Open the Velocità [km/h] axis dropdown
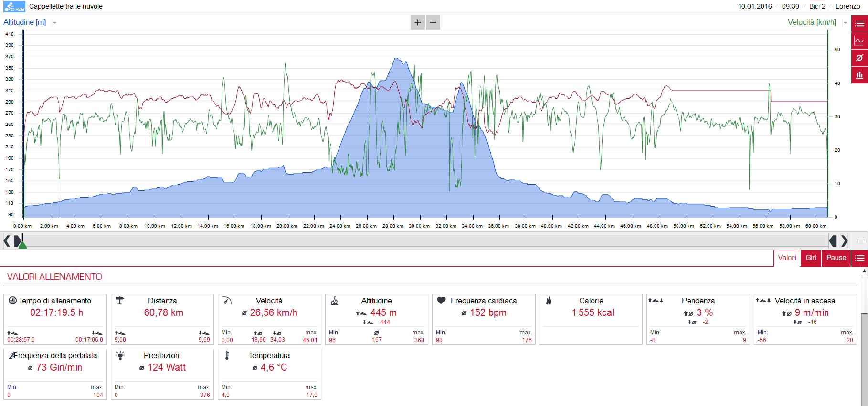Viewport: 868px width, 406px height. pos(845,22)
